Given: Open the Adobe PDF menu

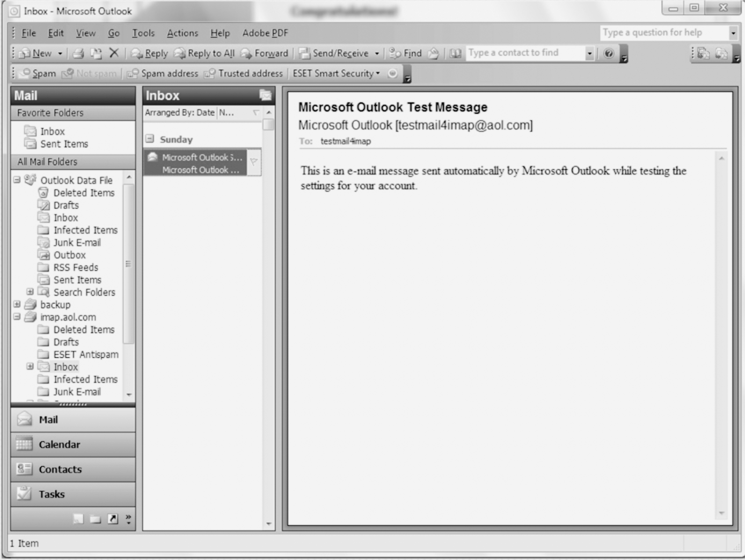Looking at the screenshot, I should (265, 33).
